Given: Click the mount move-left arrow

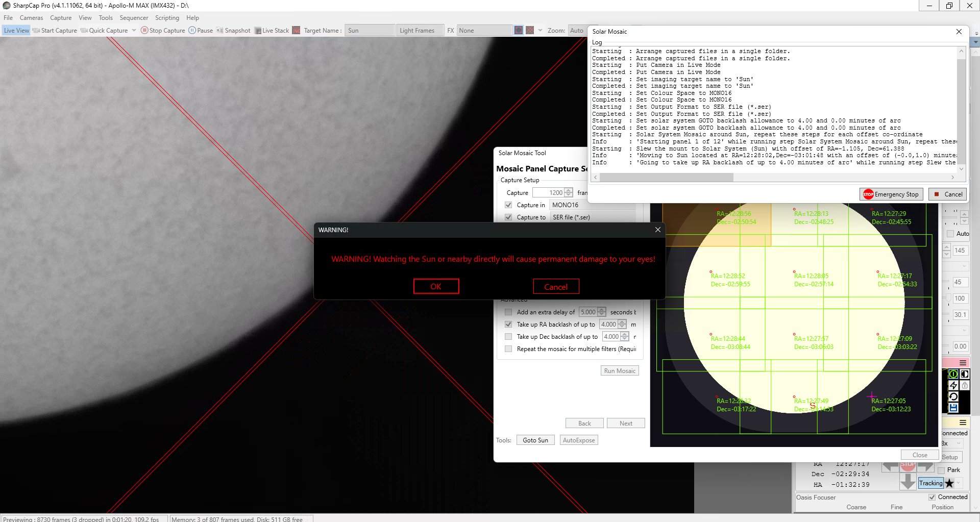Looking at the screenshot, I should coord(890,466).
